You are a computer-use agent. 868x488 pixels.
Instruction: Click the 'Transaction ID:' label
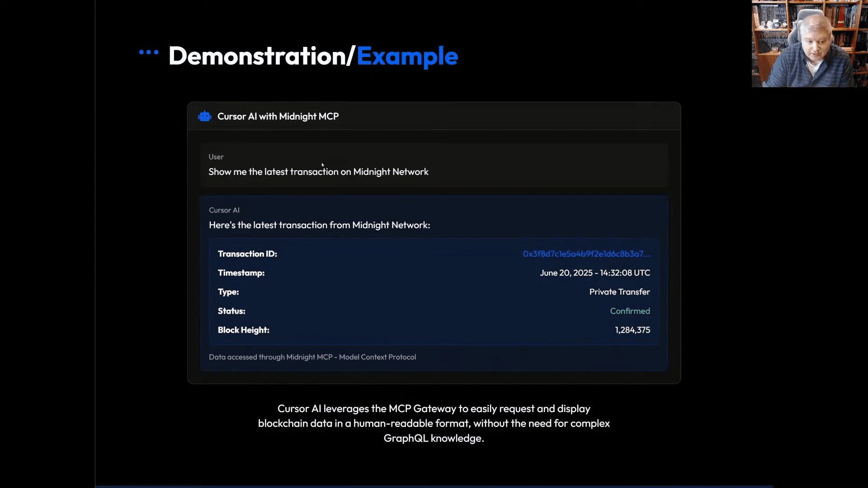click(x=247, y=254)
